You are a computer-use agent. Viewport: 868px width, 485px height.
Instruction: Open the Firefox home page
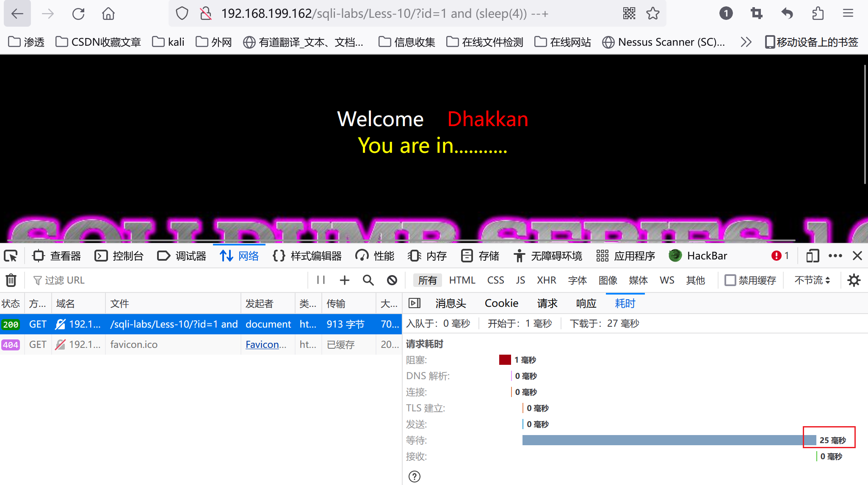coord(108,14)
